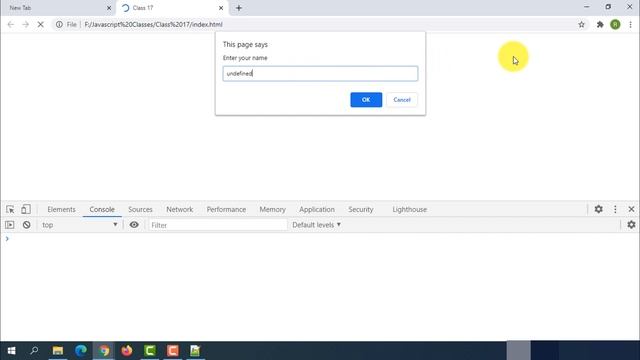This screenshot has width=640, height=360.
Task: Open File Explorer from taskbar
Action: (58, 351)
